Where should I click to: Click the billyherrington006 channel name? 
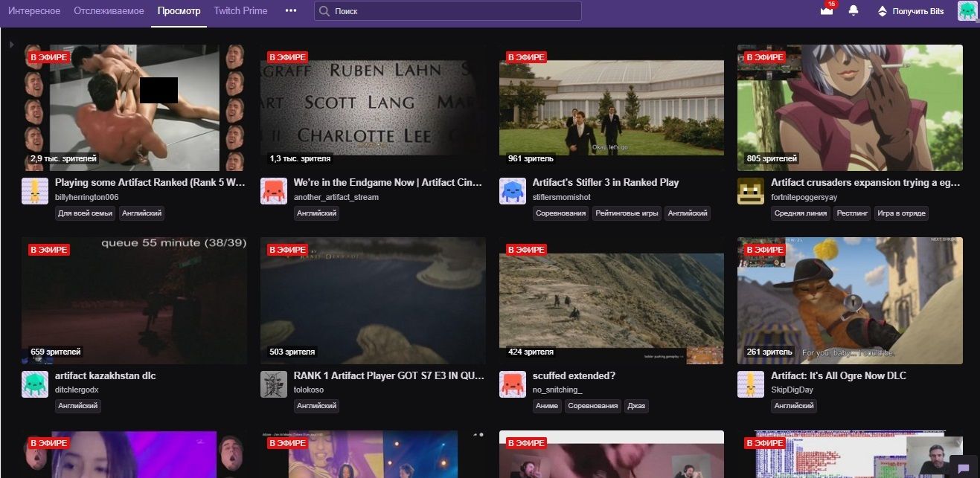click(x=87, y=197)
